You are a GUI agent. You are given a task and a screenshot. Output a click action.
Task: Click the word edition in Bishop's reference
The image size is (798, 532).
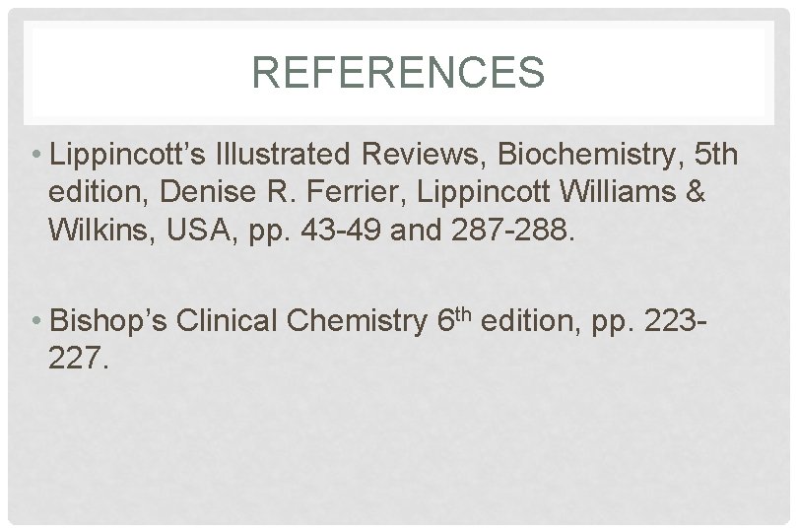click(x=531, y=321)
